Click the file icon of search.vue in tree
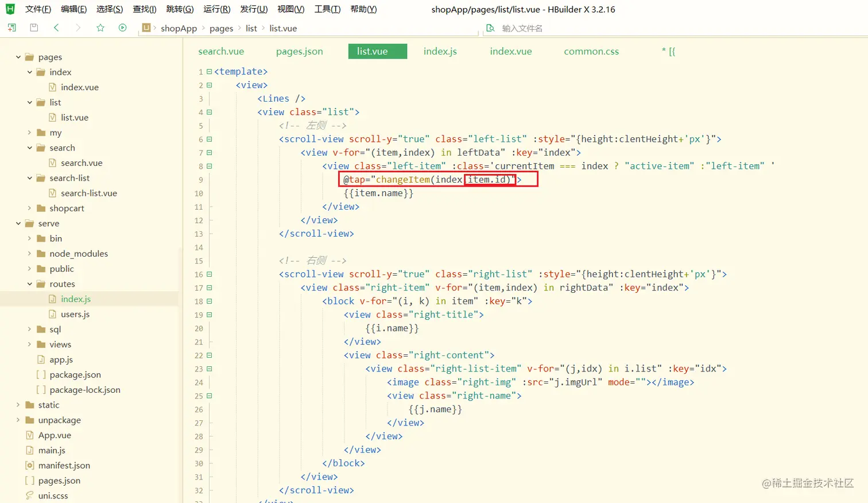Image resolution: width=868 pixels, height=503 pixels. pyautogui.click(x=53, y=163)
